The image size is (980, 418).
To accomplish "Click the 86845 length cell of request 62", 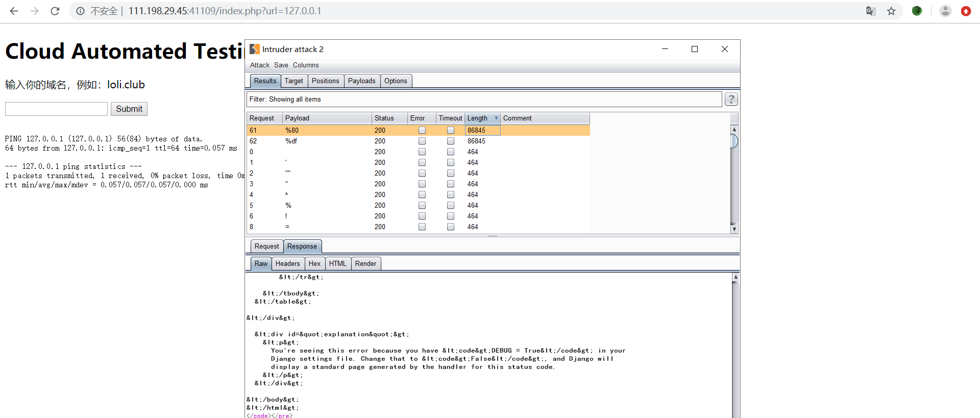I will pyautogui.click(x=482, y=141).
